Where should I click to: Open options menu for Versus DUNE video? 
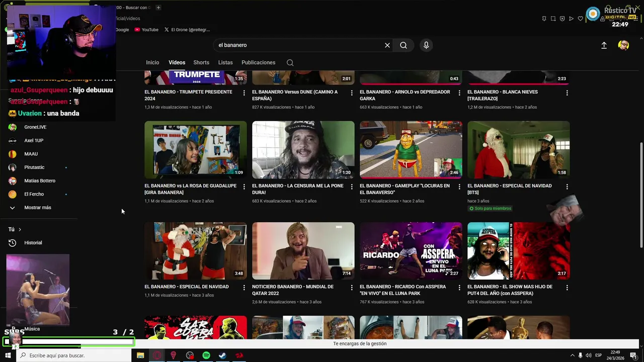pos(352,93)
